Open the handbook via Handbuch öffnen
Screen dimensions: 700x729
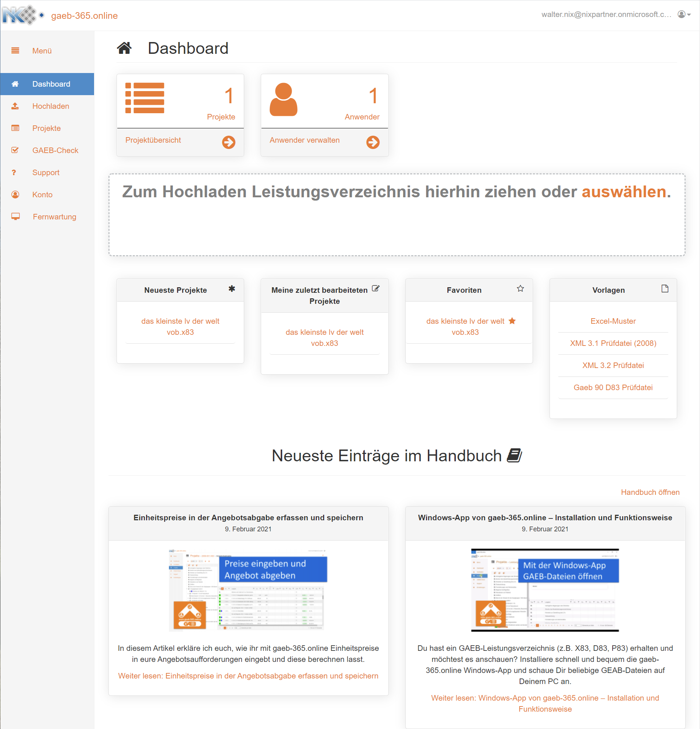point(650,492)
